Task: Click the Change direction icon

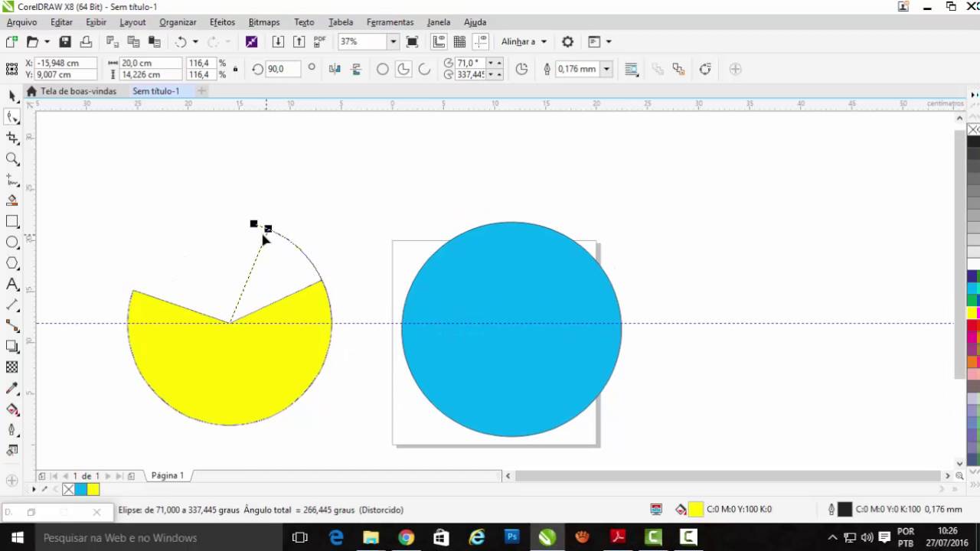Action: point(521,69)
